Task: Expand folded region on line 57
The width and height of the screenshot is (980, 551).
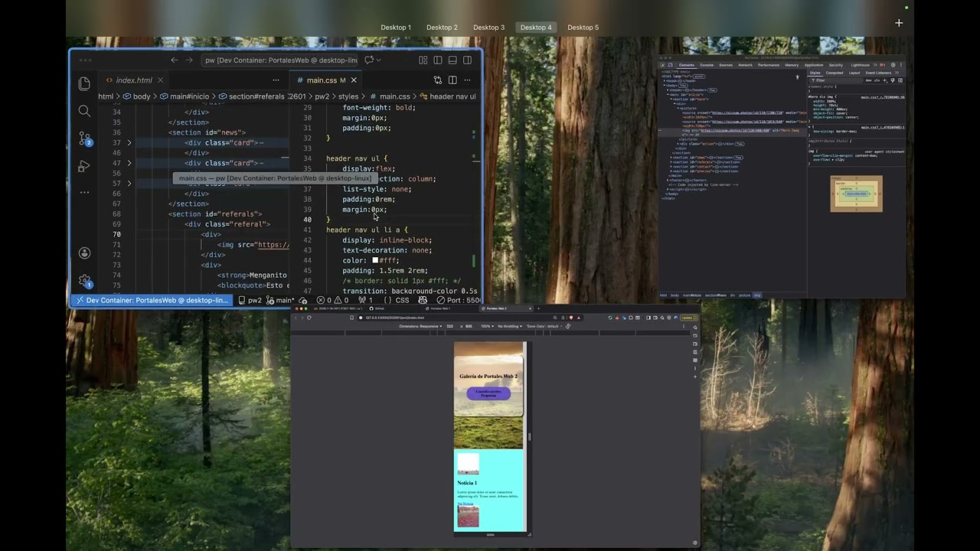Action: (129, 183)
